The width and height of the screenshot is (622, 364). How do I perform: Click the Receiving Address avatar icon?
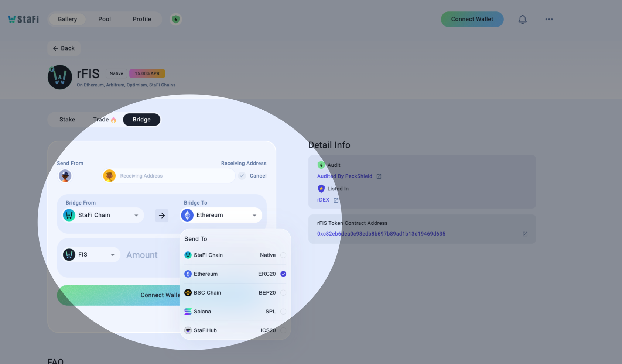[x=109, y=176]
